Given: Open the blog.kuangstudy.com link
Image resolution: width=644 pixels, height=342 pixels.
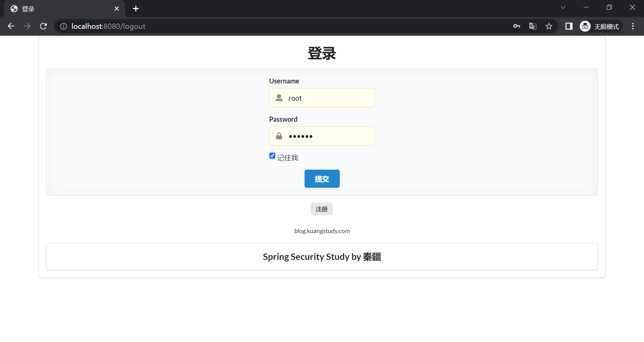Looking at the screenshot, I should [x=322, y=231].
